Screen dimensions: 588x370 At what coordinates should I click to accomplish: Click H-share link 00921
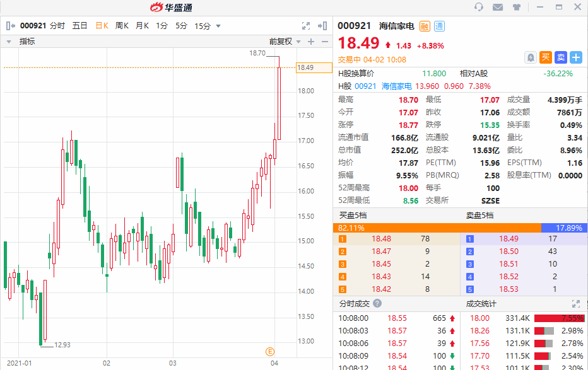[365, 86]
